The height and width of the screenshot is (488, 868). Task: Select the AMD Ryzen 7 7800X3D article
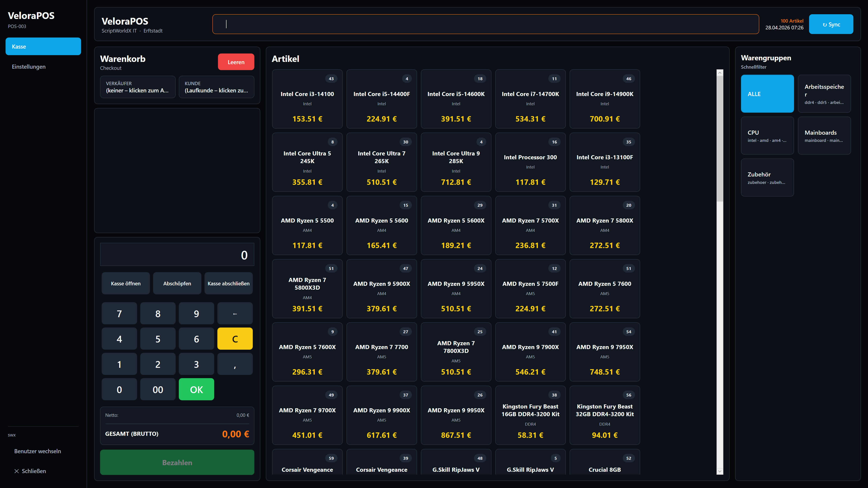point(456,352)
